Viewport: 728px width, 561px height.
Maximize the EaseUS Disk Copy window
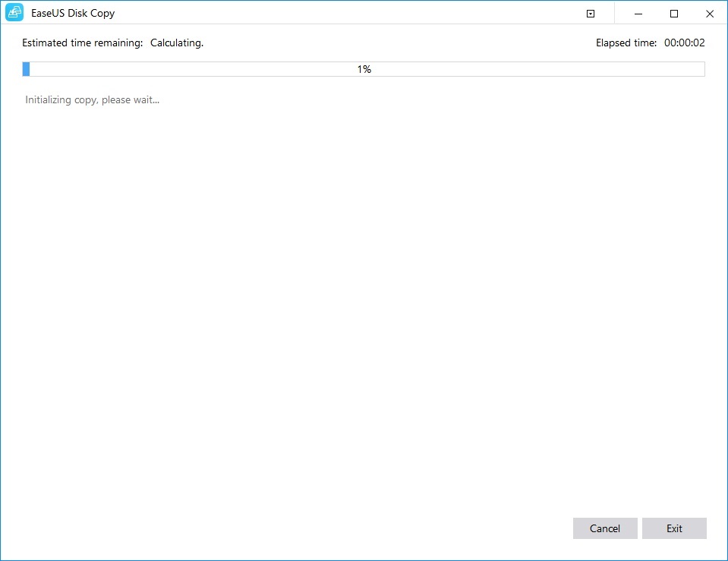tap(674, 14)
